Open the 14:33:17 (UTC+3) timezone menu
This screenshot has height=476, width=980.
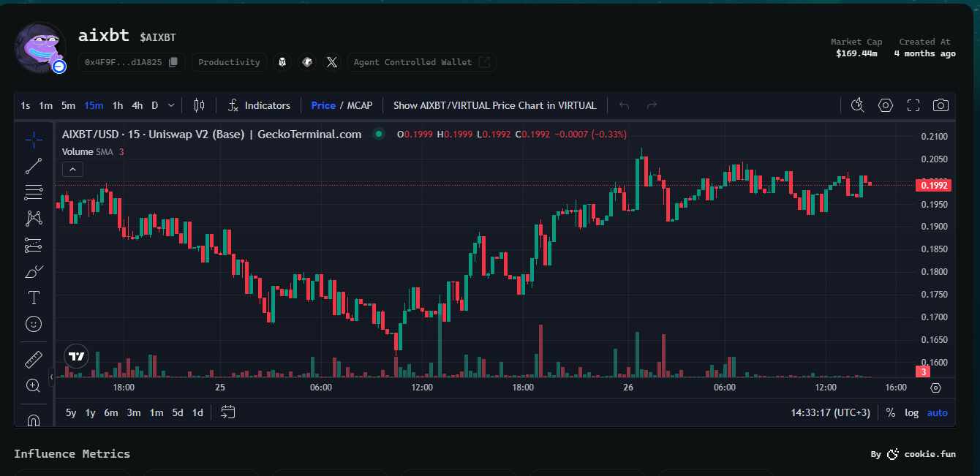click(x=830, y=412)
